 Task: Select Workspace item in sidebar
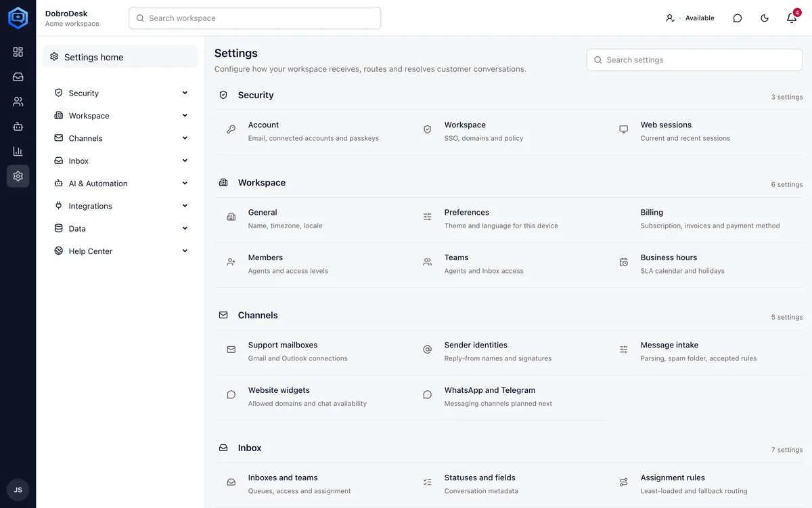[x=120, y=115]
